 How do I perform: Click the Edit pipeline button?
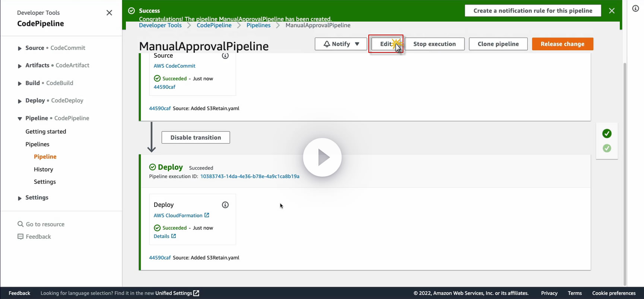[x=386, y=44]
